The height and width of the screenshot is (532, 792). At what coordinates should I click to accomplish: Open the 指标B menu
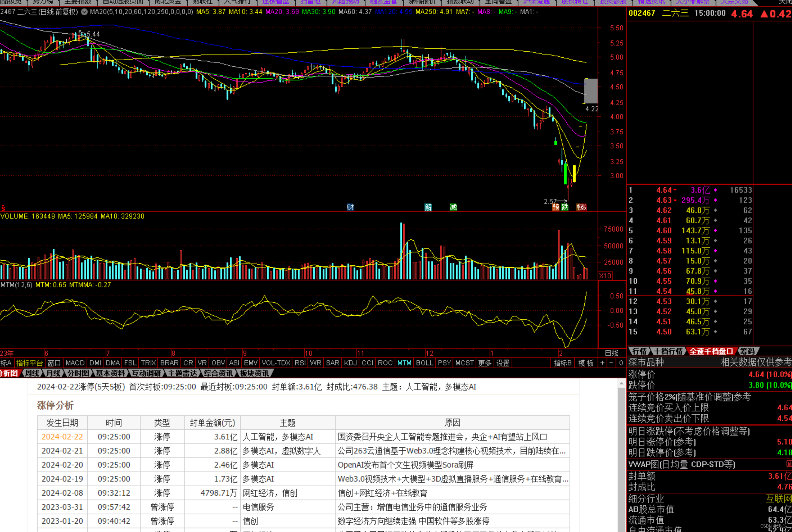(x=563, y=363)
